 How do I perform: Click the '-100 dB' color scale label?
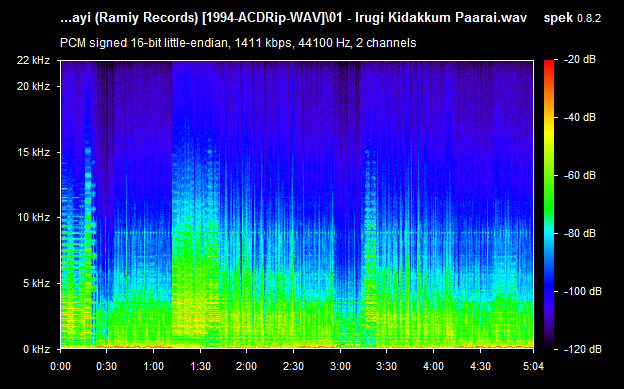pyautogui.click(x=583, y=291)
